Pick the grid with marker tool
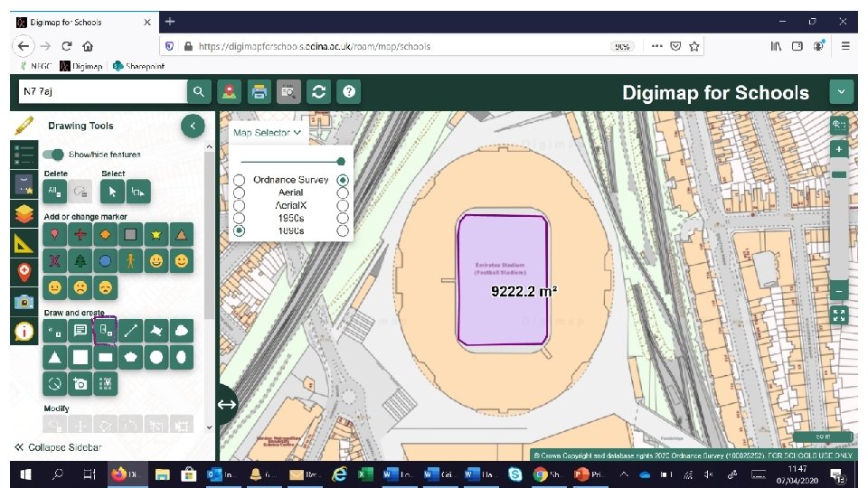The height and width of the screenshot is (488, 868). 105,383
